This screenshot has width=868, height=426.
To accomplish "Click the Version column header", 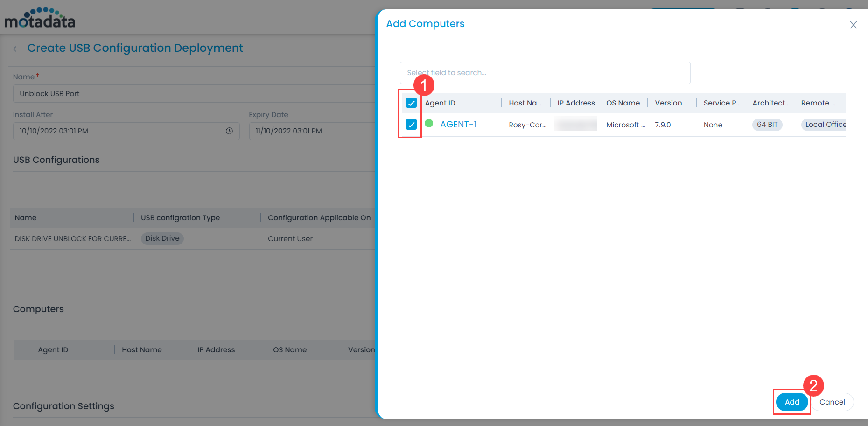I will tap(668, 103).
